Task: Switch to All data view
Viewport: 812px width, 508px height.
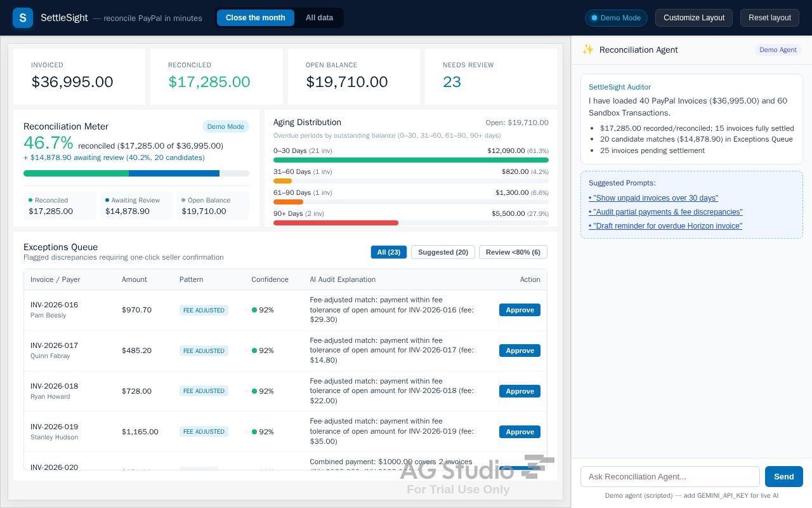Action: point(319,18)
